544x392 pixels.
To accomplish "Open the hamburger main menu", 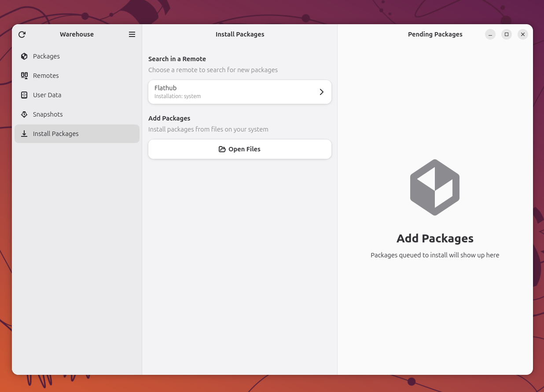I will [132, 34].
